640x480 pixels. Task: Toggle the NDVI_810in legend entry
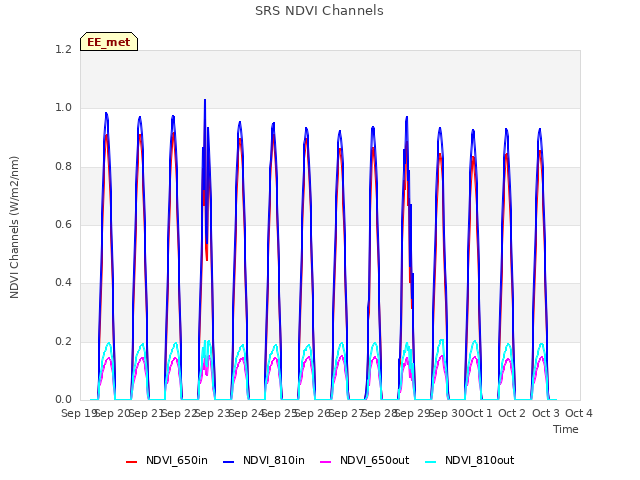coord(264,461)
